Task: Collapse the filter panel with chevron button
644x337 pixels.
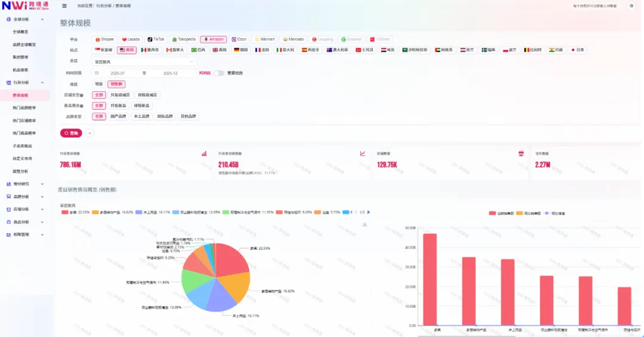Action: (x=90, y=133)
